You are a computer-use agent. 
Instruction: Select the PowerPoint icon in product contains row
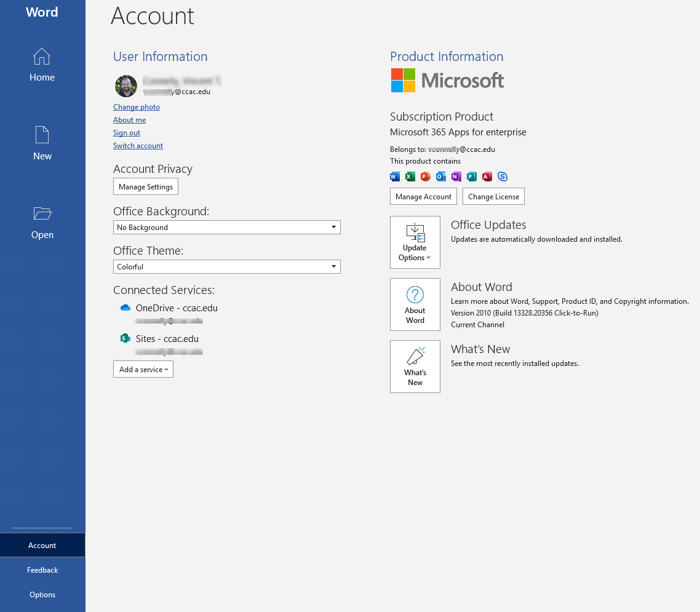tap(425, 177)
